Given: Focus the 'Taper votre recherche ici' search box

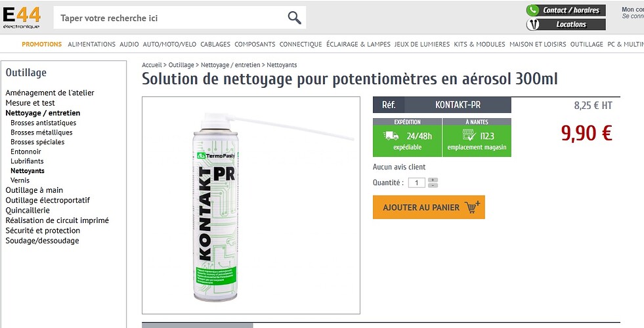Looking at the screenshot, I should (171, 18).
